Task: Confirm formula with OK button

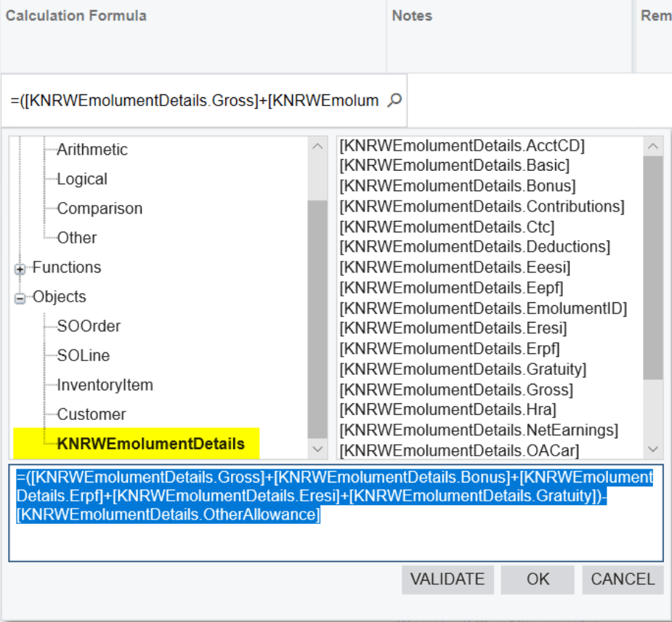Action: click(x=538, y=580)
